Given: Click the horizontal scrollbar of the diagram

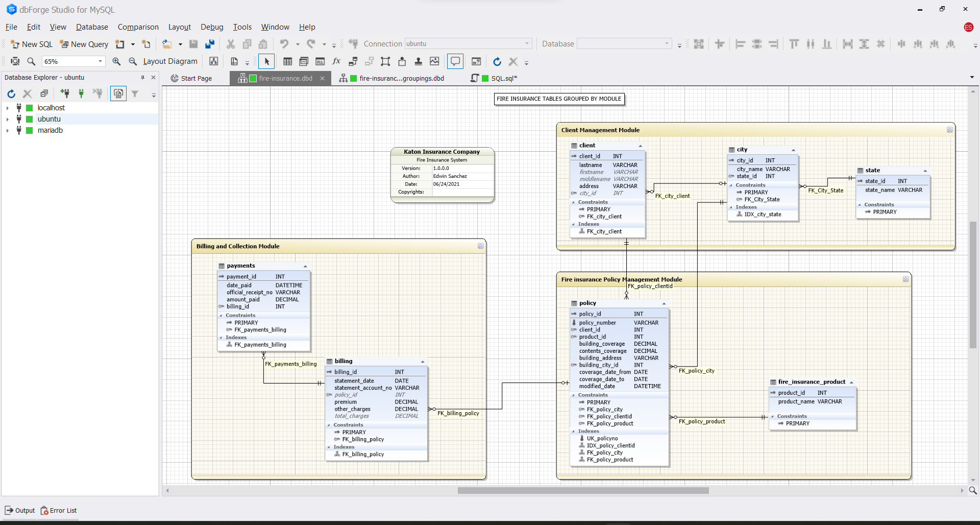Looking at the screenshot, I should pyautogui.click(x=583, y=491).
